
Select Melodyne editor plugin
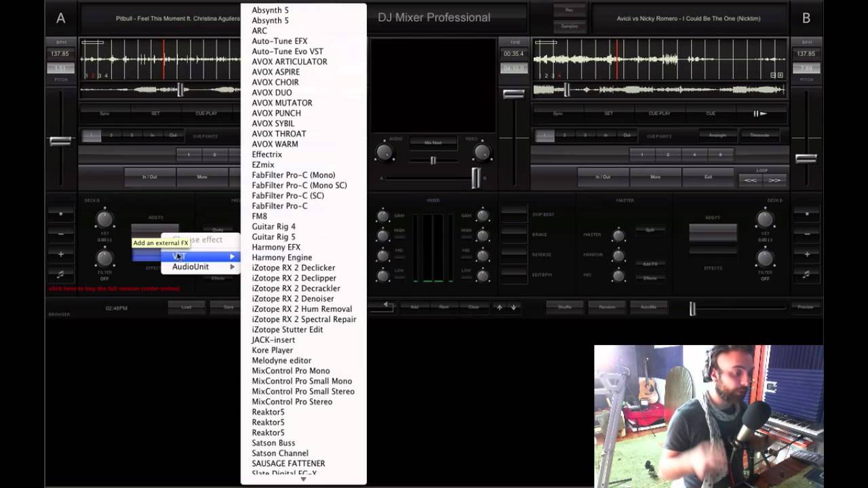(x=281, y=361)
